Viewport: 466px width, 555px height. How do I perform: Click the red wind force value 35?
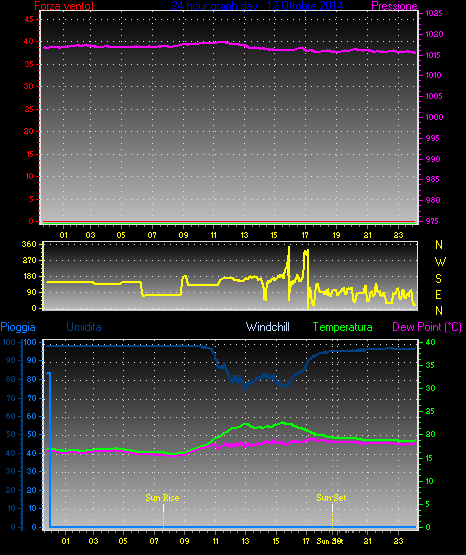pyautogui.click(x=29, y=64)
